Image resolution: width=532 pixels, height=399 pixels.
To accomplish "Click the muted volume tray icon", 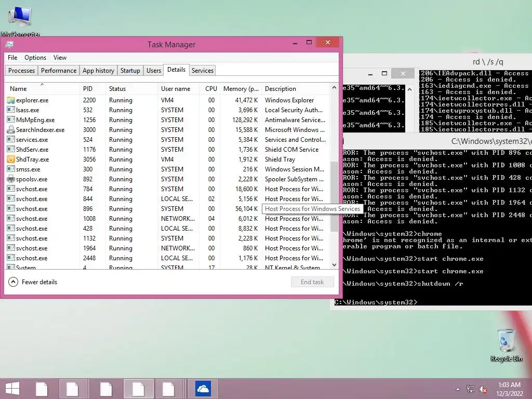I will pos(483,389).
